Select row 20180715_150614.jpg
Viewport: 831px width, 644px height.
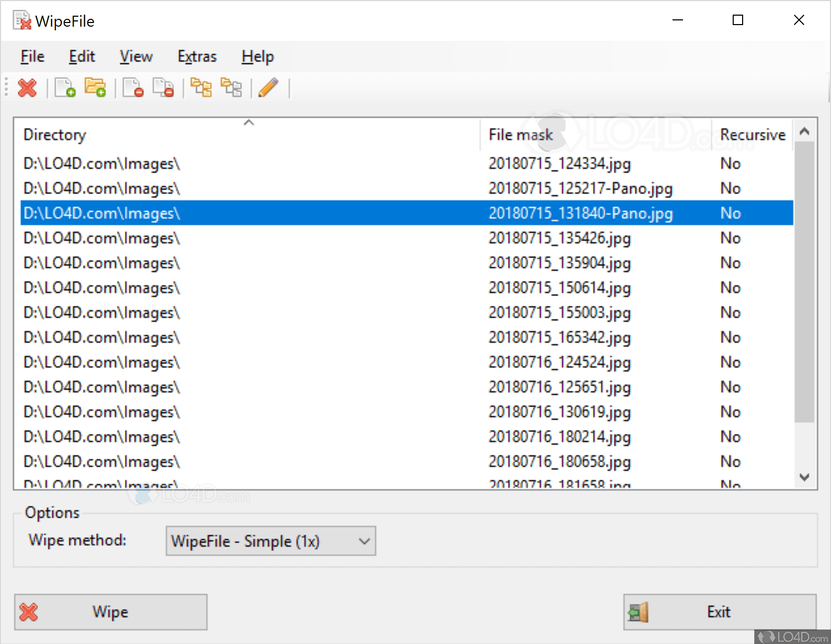point(407,287)
